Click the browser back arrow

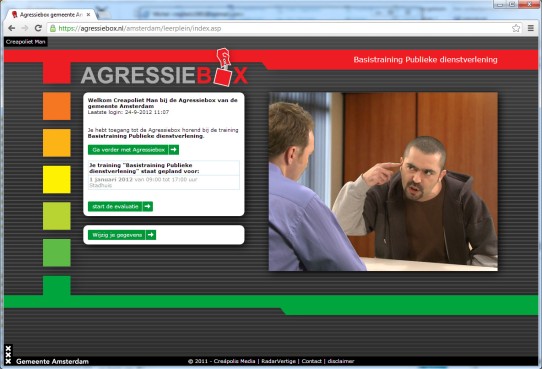pyautogui.click(x=11, y=28)
